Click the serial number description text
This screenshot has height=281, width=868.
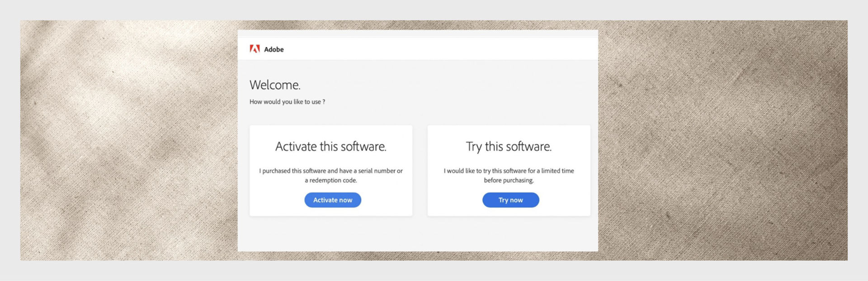coord(331,175)
